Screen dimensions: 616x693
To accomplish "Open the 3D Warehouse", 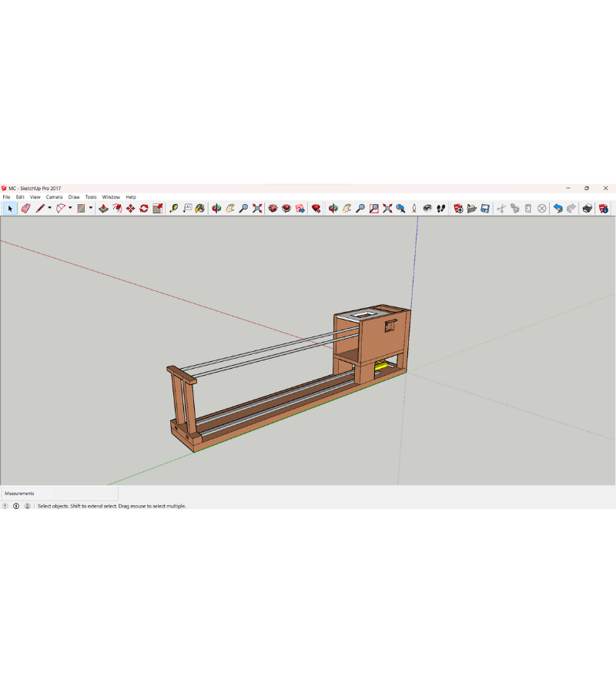I will 273,209.
